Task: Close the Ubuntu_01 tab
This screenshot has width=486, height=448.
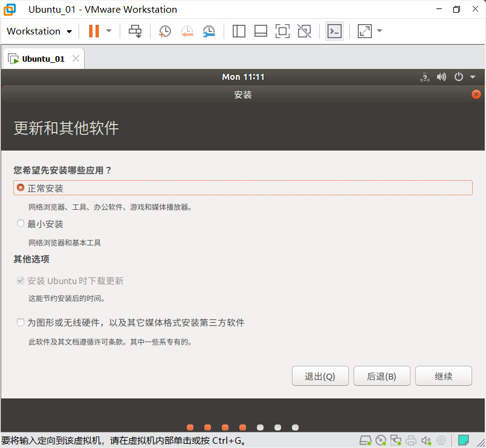Action: click(x=76, y=58)
